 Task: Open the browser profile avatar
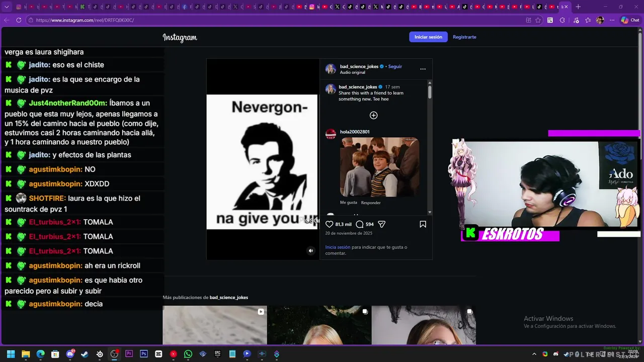pyautogui.click(x=600, y=20)
